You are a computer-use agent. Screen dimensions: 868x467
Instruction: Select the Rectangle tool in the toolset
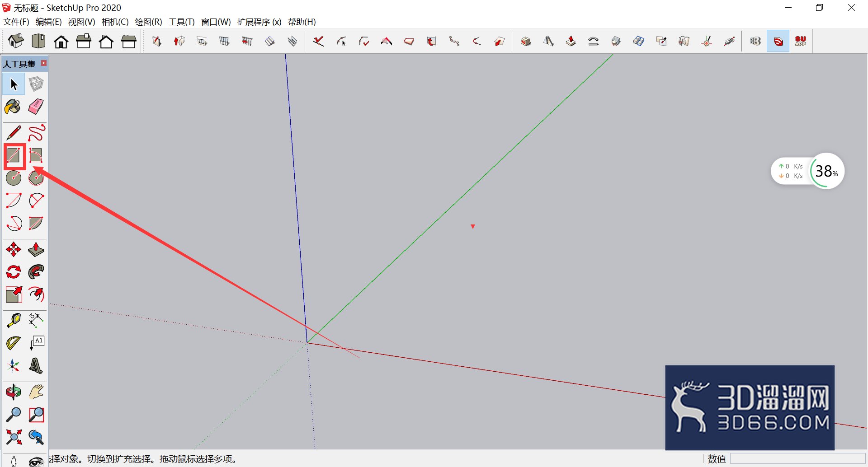click(x=14, y=155)
